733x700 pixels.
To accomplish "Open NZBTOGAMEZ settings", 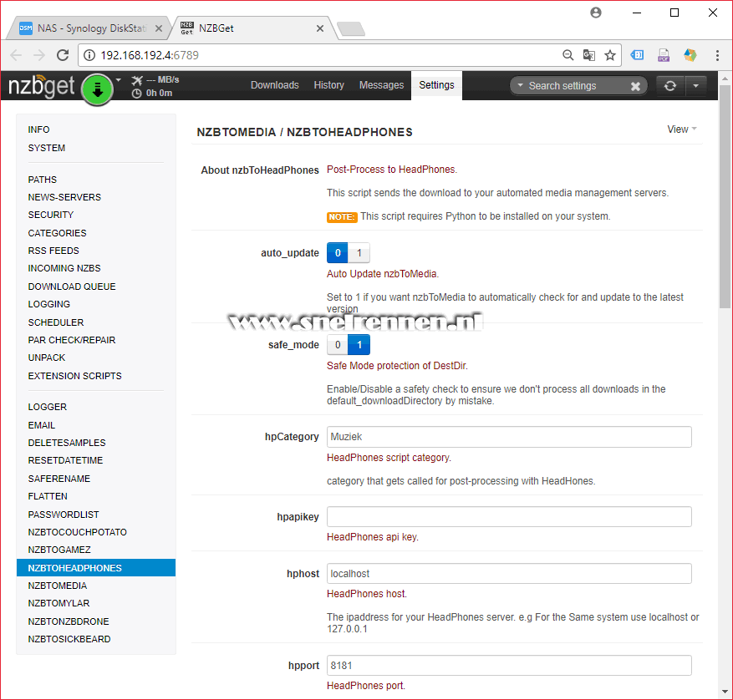I will click(x=59, y=550).
